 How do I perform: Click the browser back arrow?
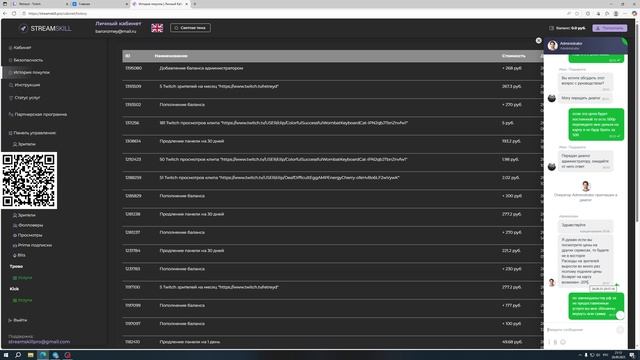pyautogui.click(x=5, y=13)
